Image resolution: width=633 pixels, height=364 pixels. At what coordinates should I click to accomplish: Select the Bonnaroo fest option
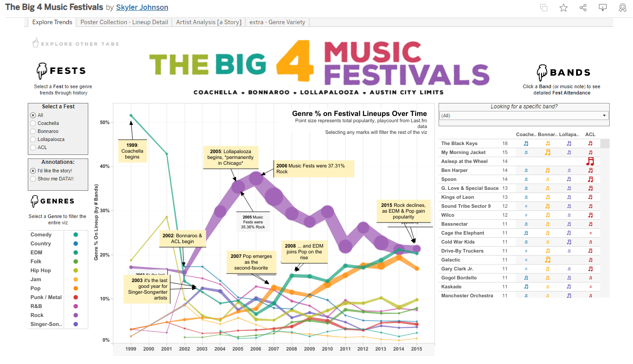[x=33, y=131]
